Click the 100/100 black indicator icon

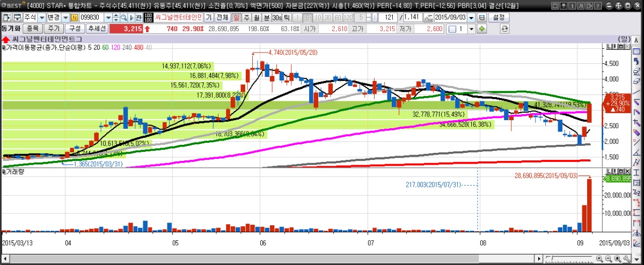[x=149, y=17]
